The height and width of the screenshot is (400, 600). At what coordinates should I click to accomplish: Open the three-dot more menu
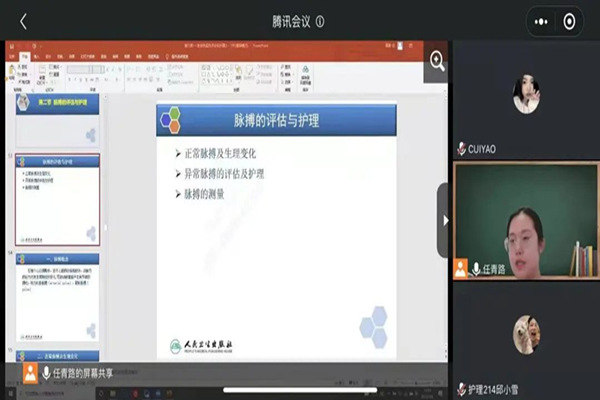coord(541,22)
